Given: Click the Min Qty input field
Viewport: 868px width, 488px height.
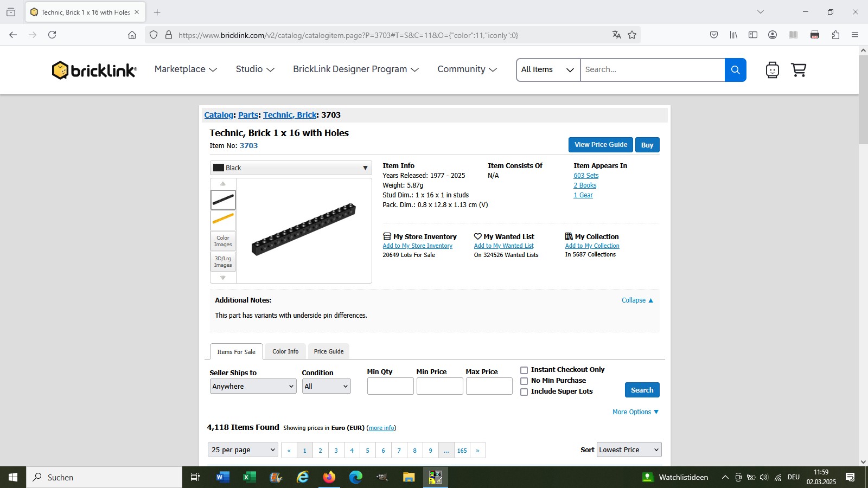Looking at the screenshot, I should pyautogui.click(x=390, y=386).
